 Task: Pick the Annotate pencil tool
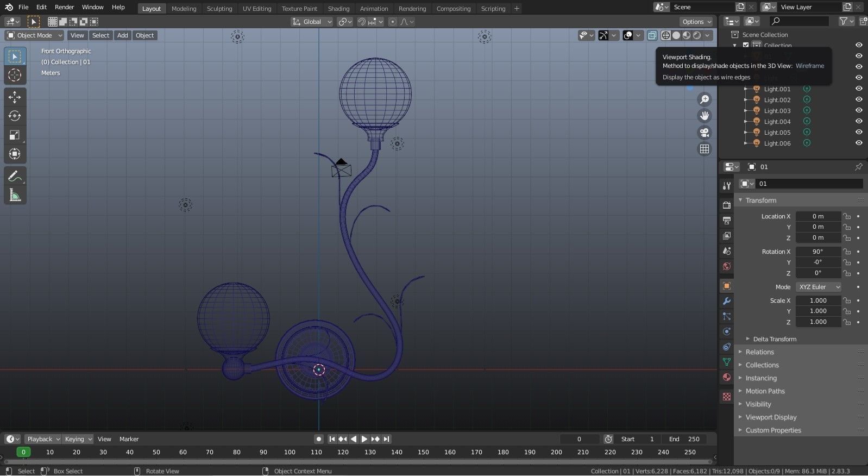(x=15, y=176)
